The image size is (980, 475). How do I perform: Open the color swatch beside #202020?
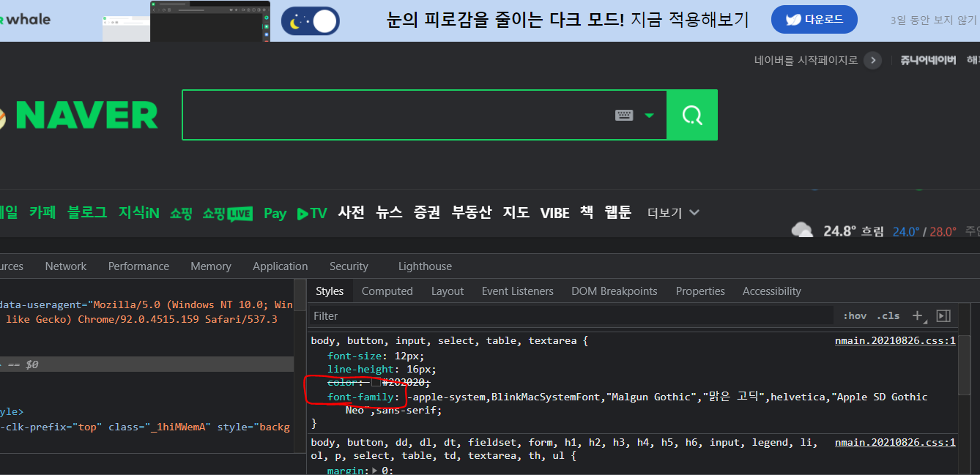[376, 383]
